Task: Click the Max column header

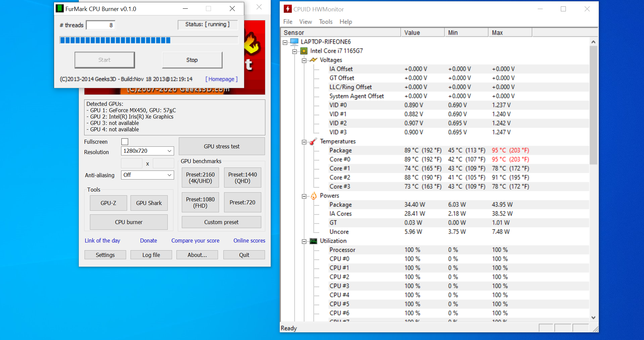Action: coord(510,32)
